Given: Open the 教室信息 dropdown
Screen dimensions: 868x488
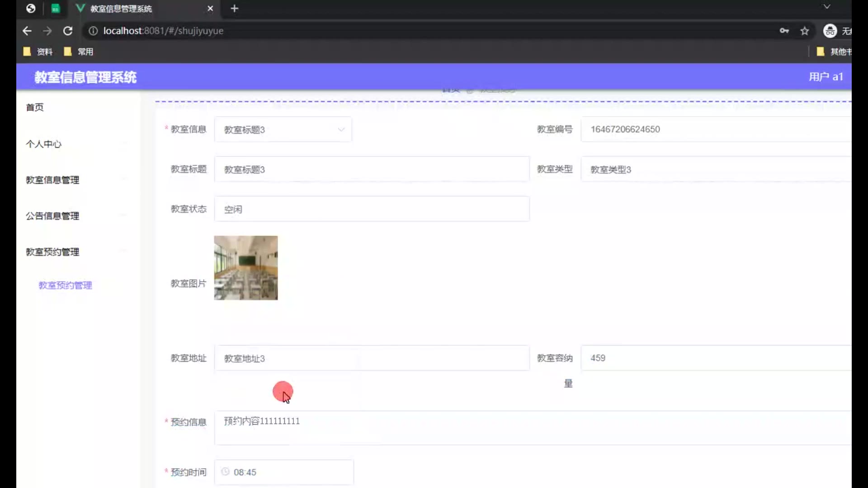Looking at the screenshot, I should click(283, 130).
